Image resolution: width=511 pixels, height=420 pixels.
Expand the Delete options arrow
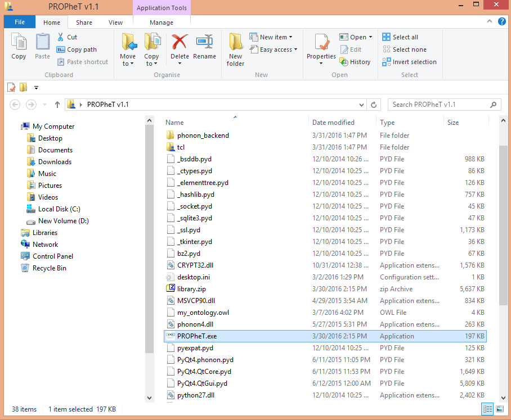pos(180,64)
